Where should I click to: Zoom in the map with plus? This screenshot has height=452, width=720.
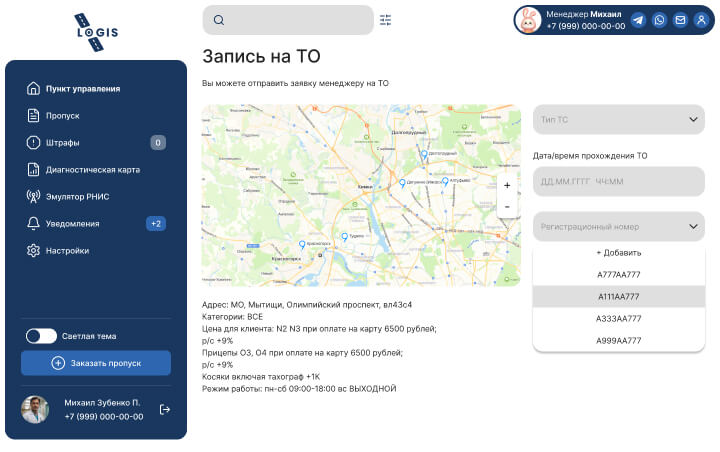click(507, 186)
